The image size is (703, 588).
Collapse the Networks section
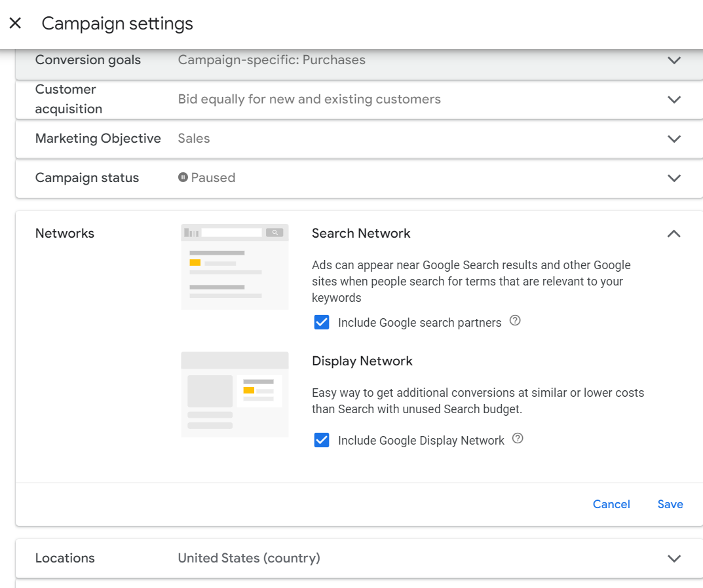pos(674,234)
